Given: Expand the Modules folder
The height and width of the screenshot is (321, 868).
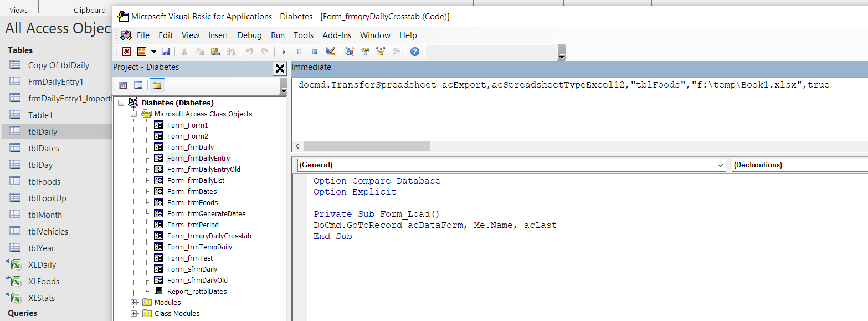Looking at the screenshot, I should click(x=133, y=302).
